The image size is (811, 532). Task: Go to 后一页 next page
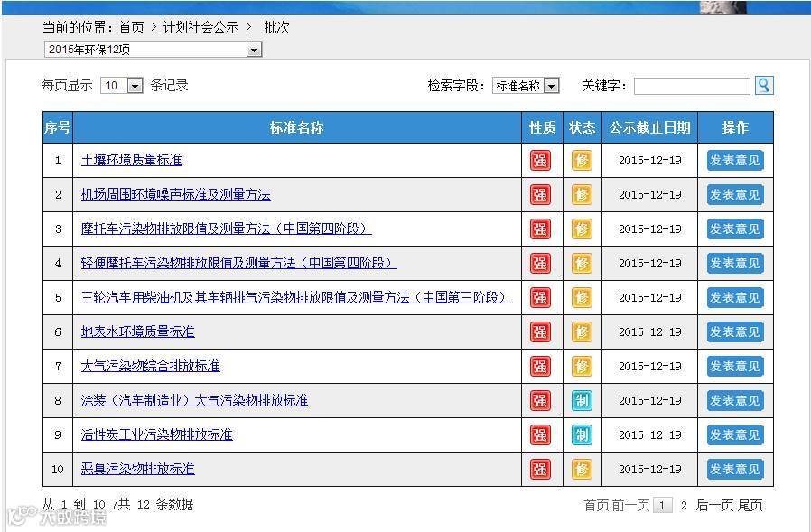coord(713,505)
